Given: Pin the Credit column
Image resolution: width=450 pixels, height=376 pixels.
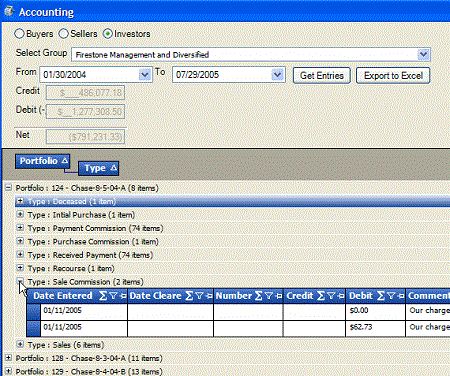Looking at the screenshot, I should tap(341, 296).
